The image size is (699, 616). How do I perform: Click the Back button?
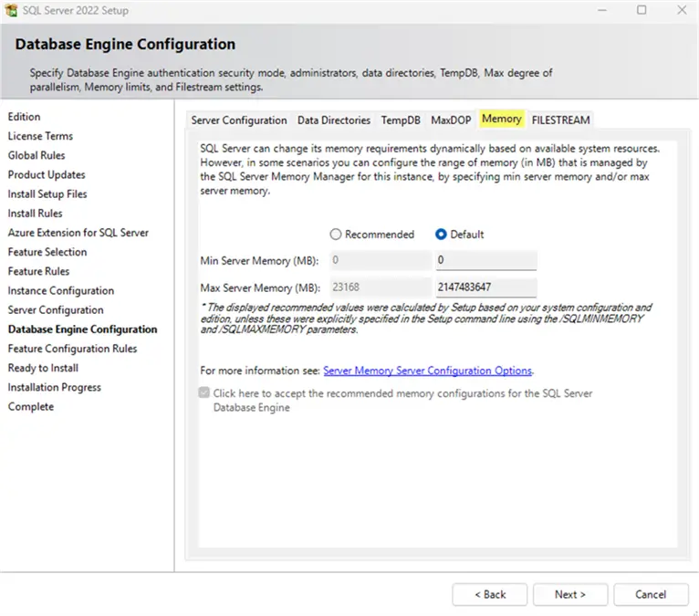coord(489,595)
